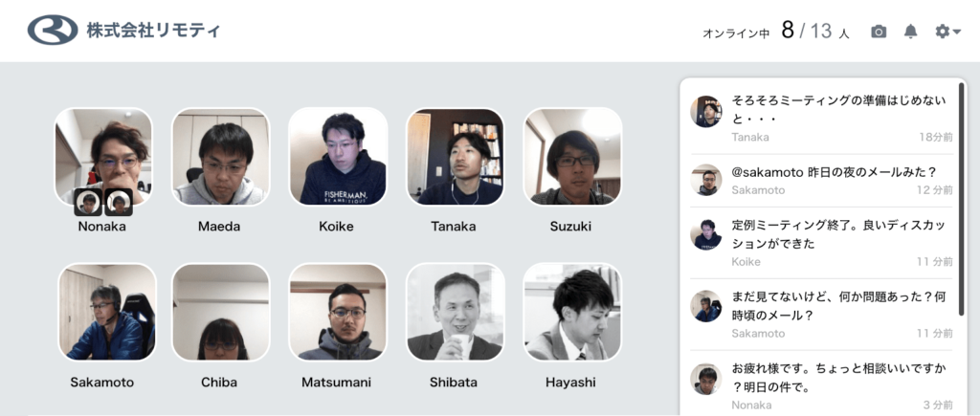Open the @sakamoto mention message
The image size is (980, 416).
coord(822,181)
